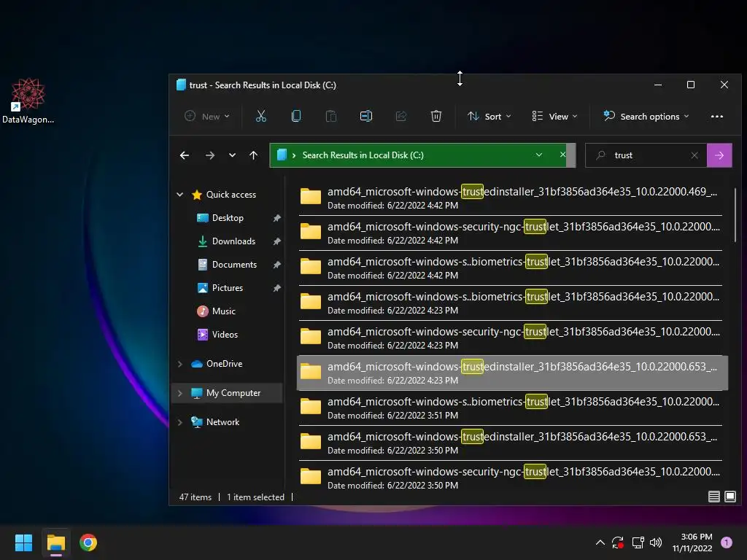Run search with purple arrow button
The height and width of the screenshot is (560, 747).
719,155
